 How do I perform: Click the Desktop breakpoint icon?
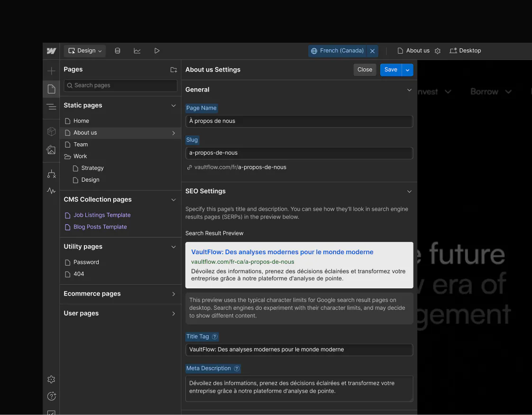[x=453, y=51]
